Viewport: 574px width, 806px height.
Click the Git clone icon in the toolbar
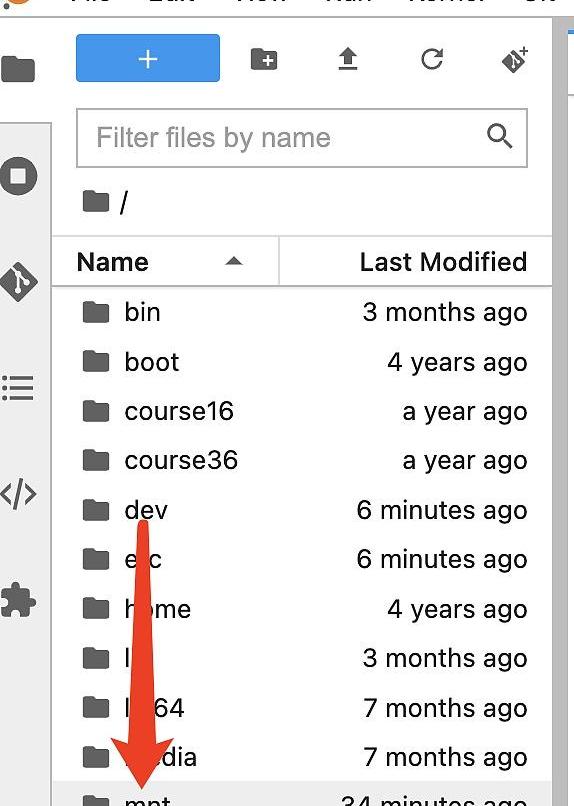click(x=515, y=59)
